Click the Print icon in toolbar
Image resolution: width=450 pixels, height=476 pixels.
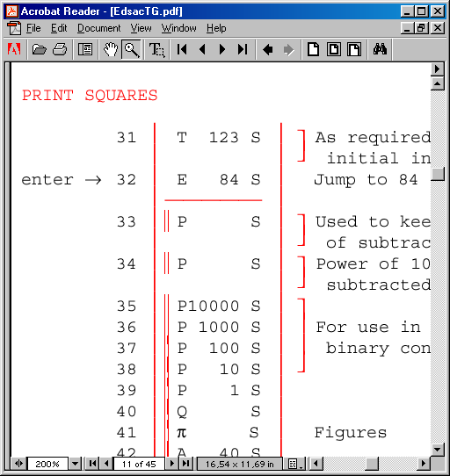[60, 49]
